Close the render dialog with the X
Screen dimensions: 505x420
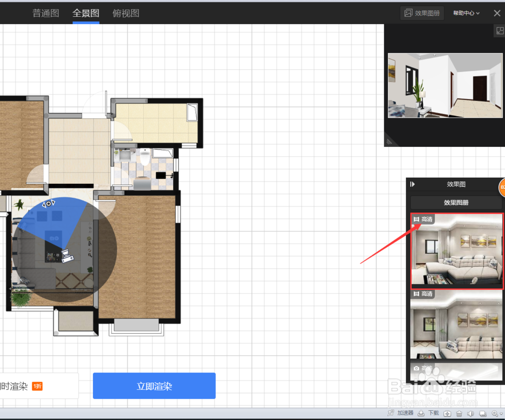pyautogui.click(x=497, y=13)
